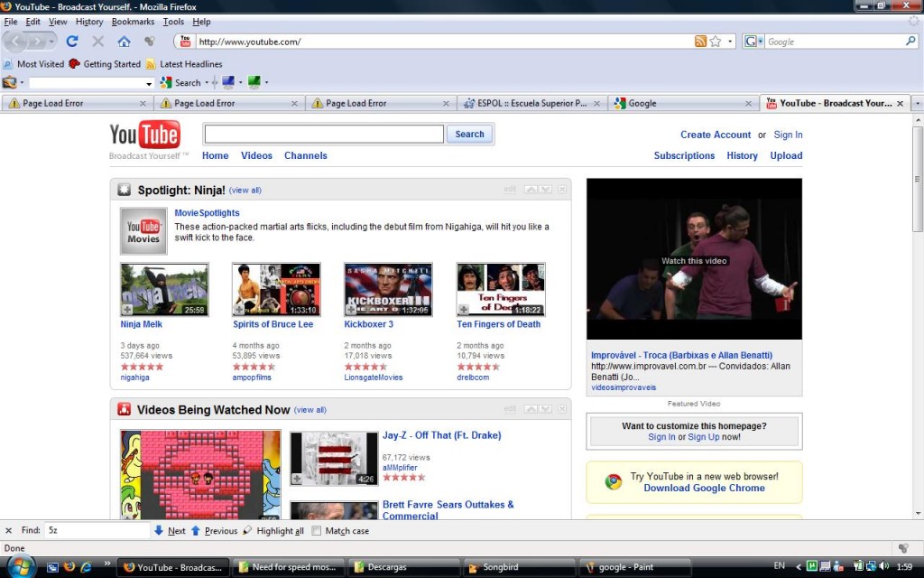The image size is (924, 578).
Task: Open the Latest Headlines feed bookmark
Action: tap(184, 64)
